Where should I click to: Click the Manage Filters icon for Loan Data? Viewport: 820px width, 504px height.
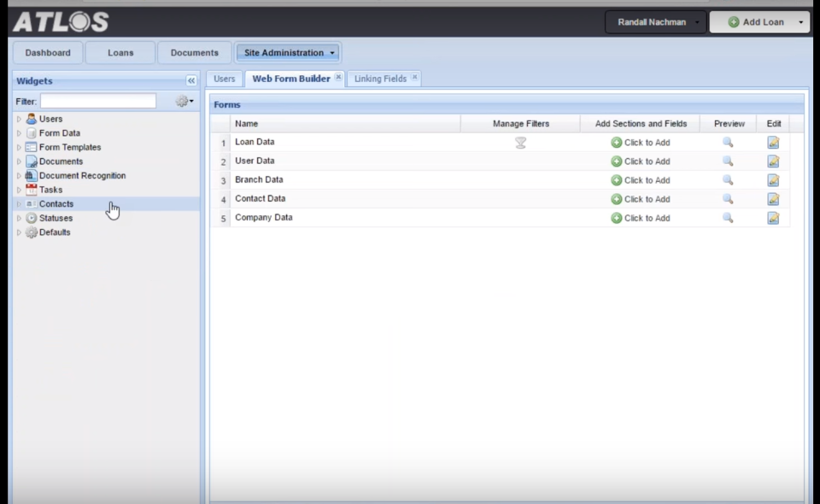point(520,143)
